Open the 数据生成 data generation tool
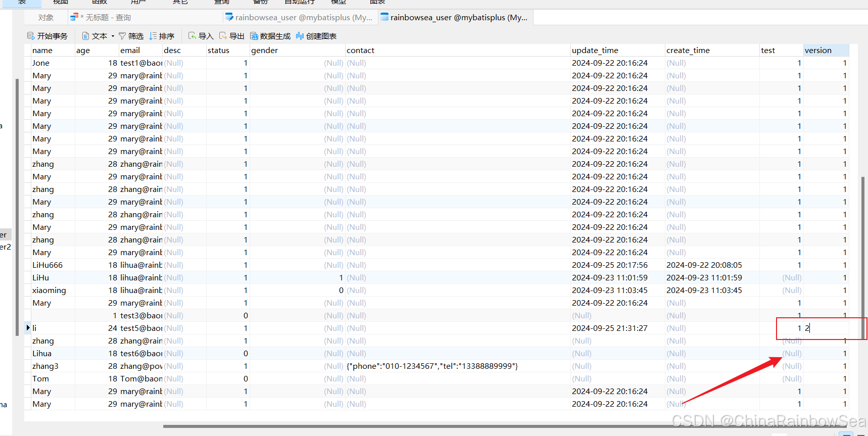This screenshot has height=436, width=868. tap(254, 36)
